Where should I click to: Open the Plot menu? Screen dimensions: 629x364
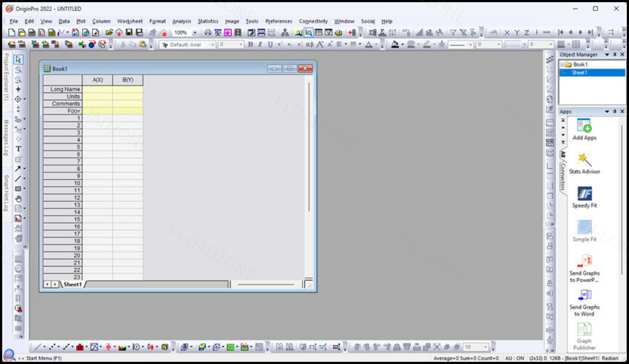[x=80, y=21]
